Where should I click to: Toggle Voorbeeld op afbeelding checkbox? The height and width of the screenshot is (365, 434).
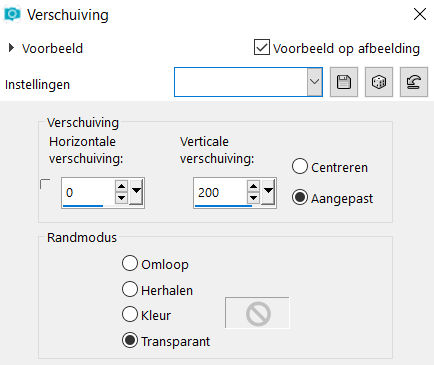tap(262, 47)
